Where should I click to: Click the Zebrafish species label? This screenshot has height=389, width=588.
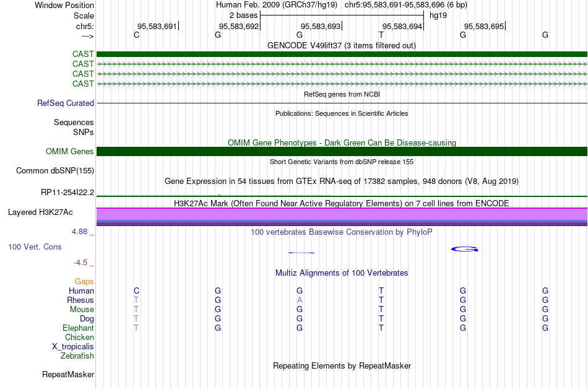(77, 356)
